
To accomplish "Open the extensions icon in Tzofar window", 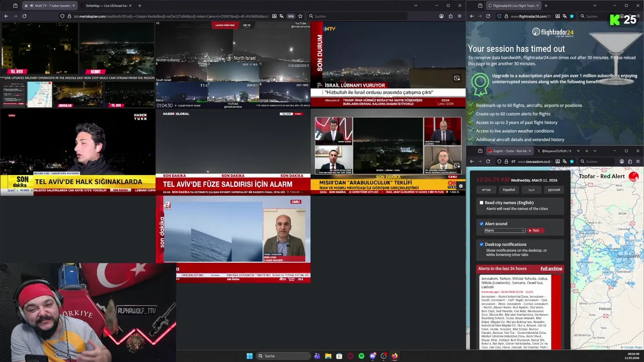I will click(x=630, y=161).
